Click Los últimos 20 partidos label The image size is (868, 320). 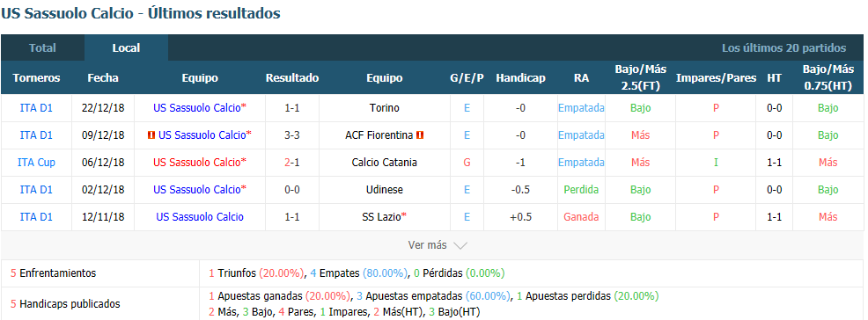click(783, 48)
